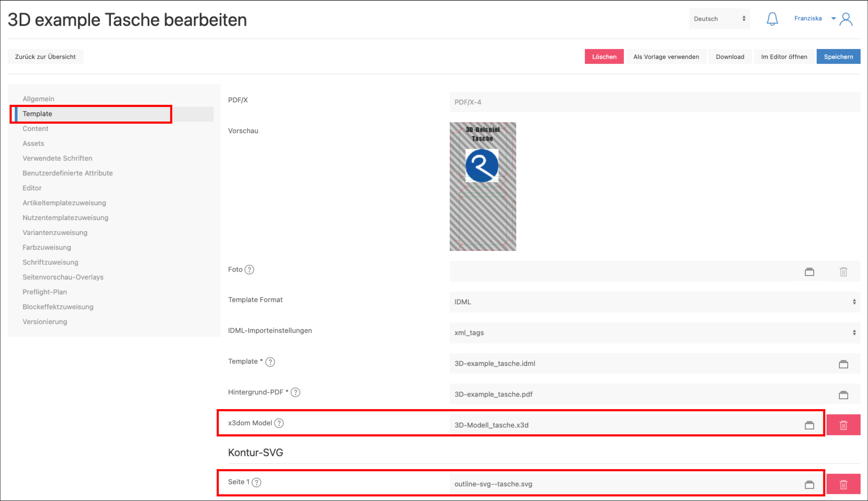Screen dimensions: 868x501
Task: Expand the Template Format IDML dropdown
Action: pos(654,302)
